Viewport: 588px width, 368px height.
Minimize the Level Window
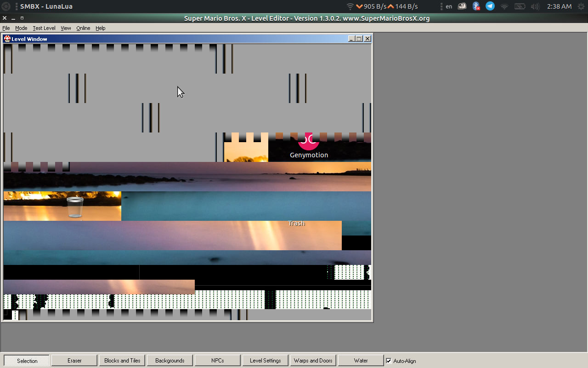[352, 39]
